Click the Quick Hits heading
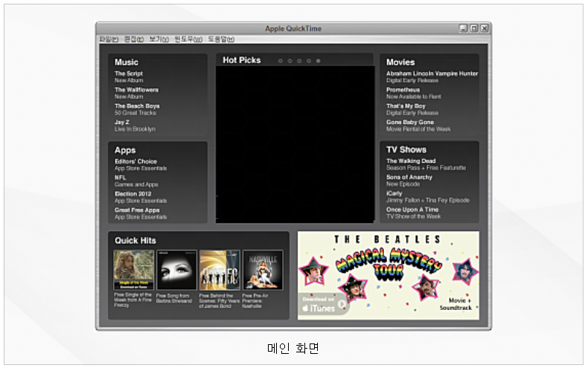Image resolution: width=588 pixels, height=368 pixels. tap(135, 241)
